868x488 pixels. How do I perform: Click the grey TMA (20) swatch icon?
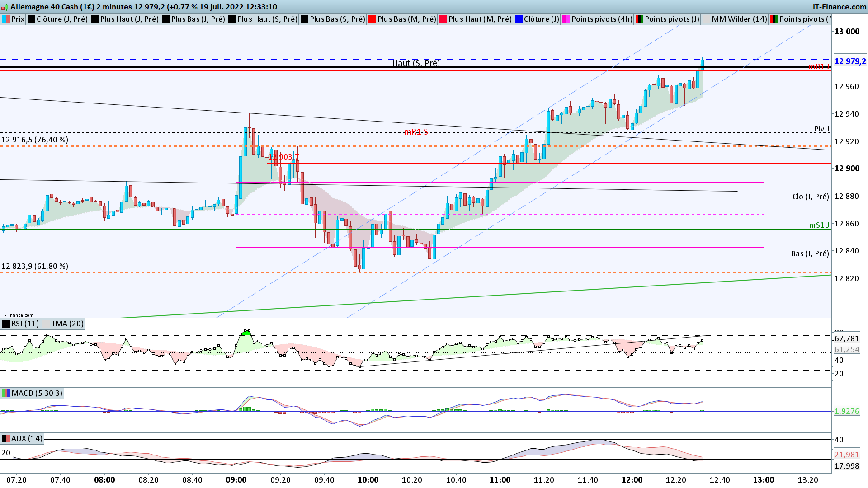pos(46,324)
